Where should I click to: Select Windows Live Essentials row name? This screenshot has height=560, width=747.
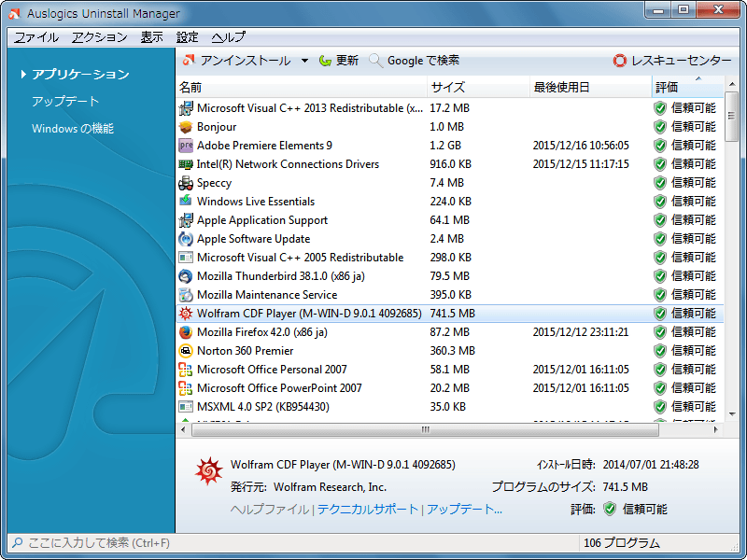tap(256, 202)
